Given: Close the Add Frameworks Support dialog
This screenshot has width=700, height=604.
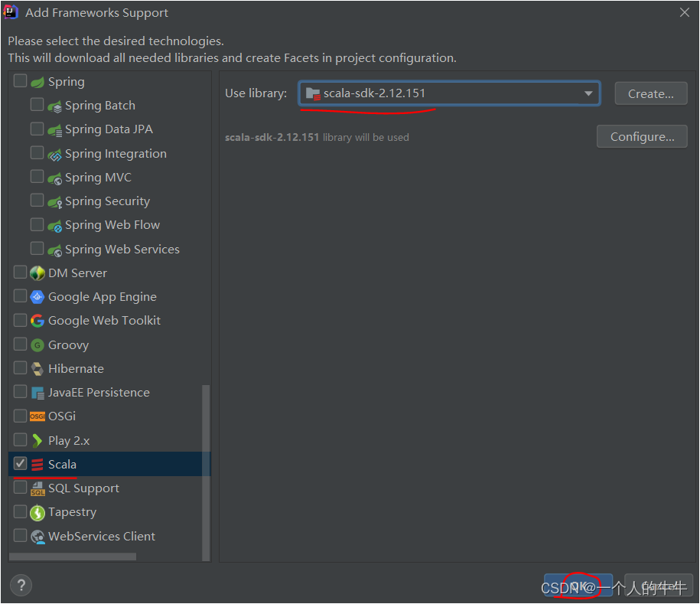Looking at the screenshot, I should (x=685, y=12).
